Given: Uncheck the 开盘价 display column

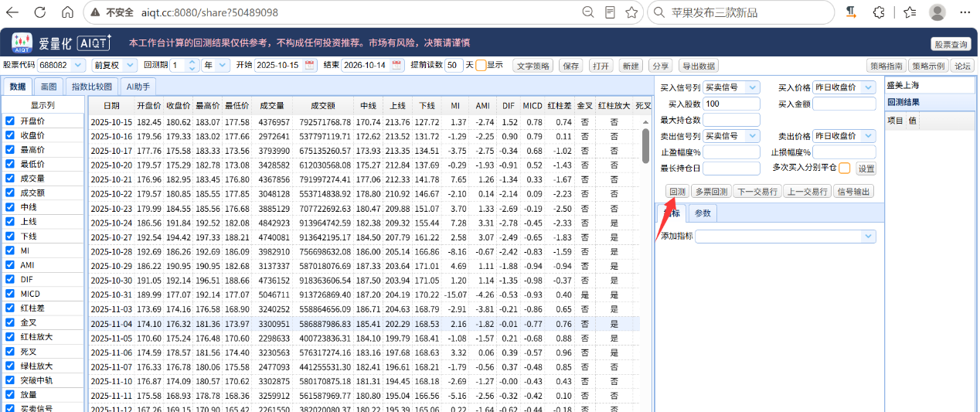Looking at the screenshot, I should click(x=10, y=121).
